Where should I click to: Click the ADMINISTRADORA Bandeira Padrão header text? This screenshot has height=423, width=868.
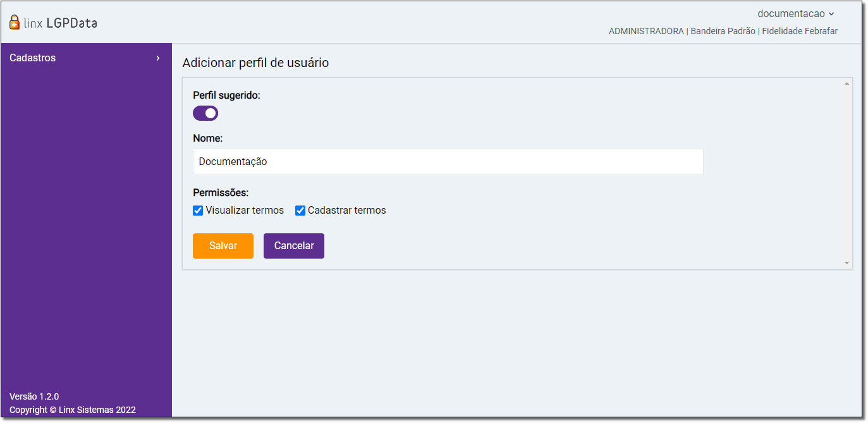723,31
